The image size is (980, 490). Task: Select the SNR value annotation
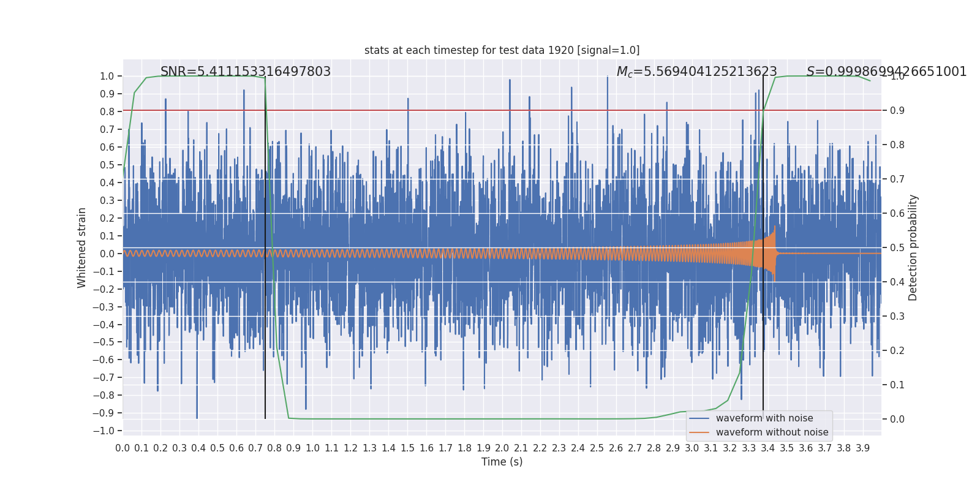tap(246, 72)
